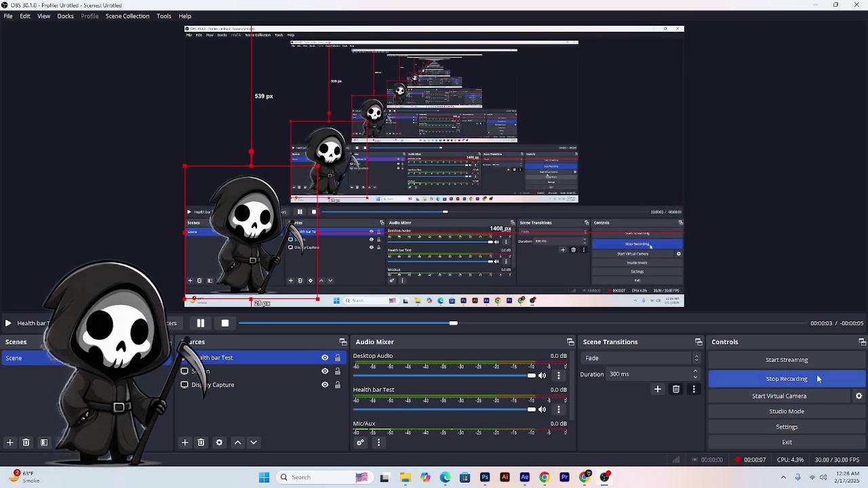This screenshot has height=488, width=868.
Task: Pause the Health bar Test media playback
Action: (x=201, y=323)
